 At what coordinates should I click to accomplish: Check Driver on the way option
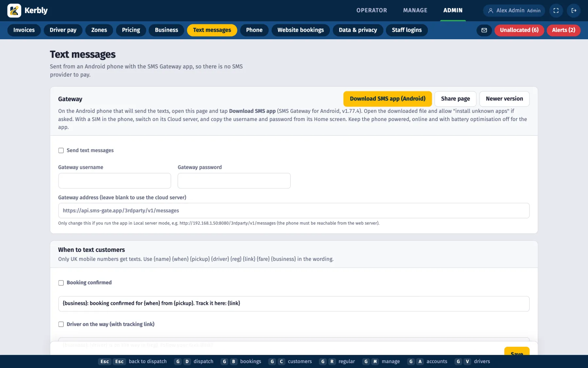[x=61, y=324]
